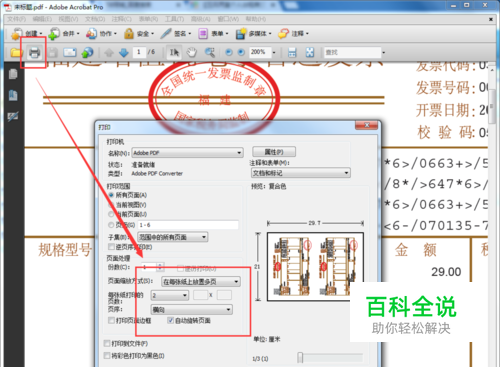The height and width of the screenshot is (367, 500).
Task: Click the 属性(P) properties button
Action: [274, 152]
